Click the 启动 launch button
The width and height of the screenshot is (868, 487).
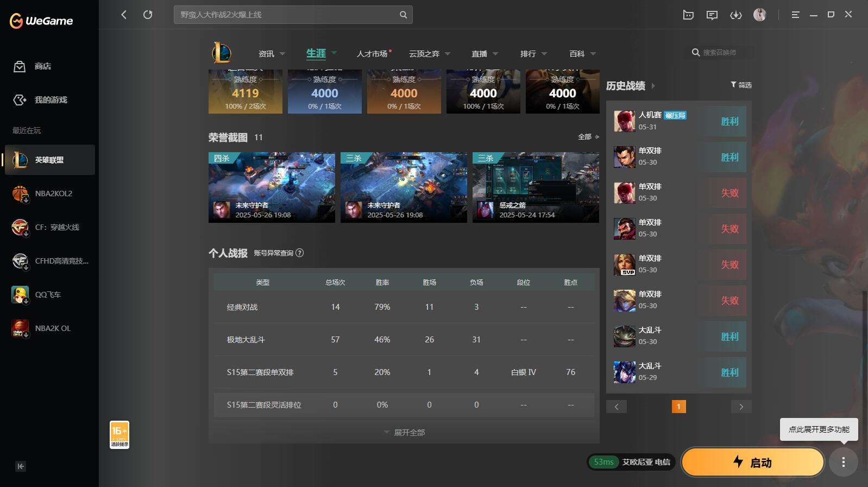753,462
